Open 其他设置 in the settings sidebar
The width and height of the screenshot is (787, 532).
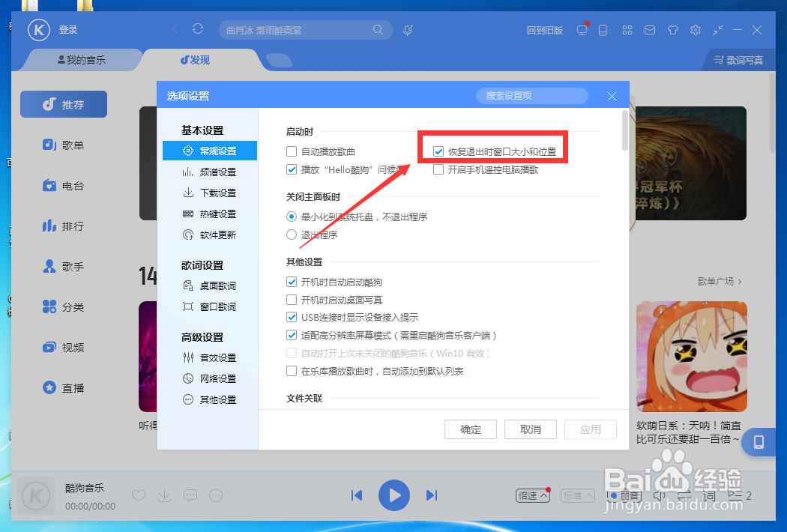point(209,399)
